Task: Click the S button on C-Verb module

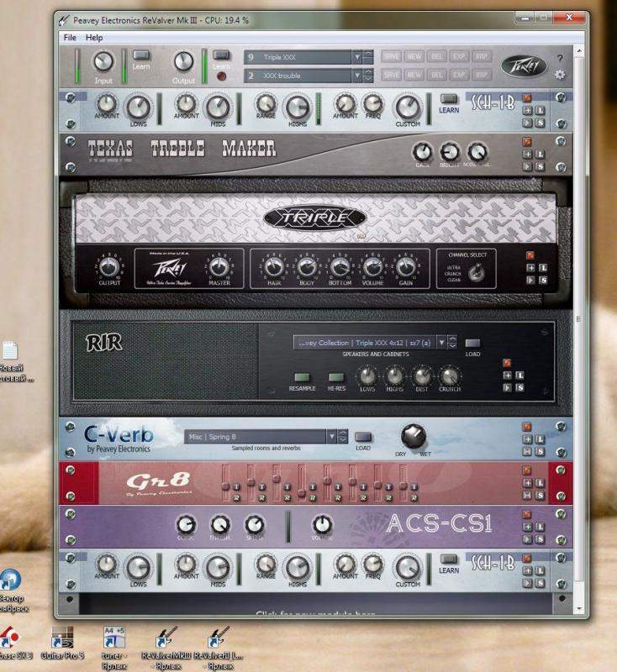Action: [541, 451]
